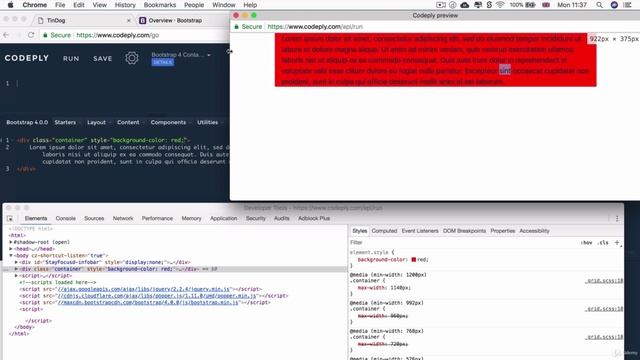
Task: Click the secure lock icon in preview window
Action: tap(236, 27)
